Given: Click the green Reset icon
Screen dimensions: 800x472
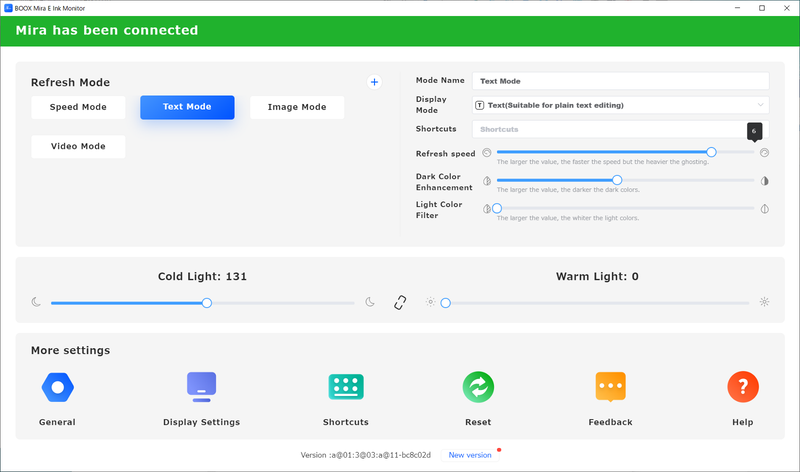Looking at the screenshot, I should (478, 387).
